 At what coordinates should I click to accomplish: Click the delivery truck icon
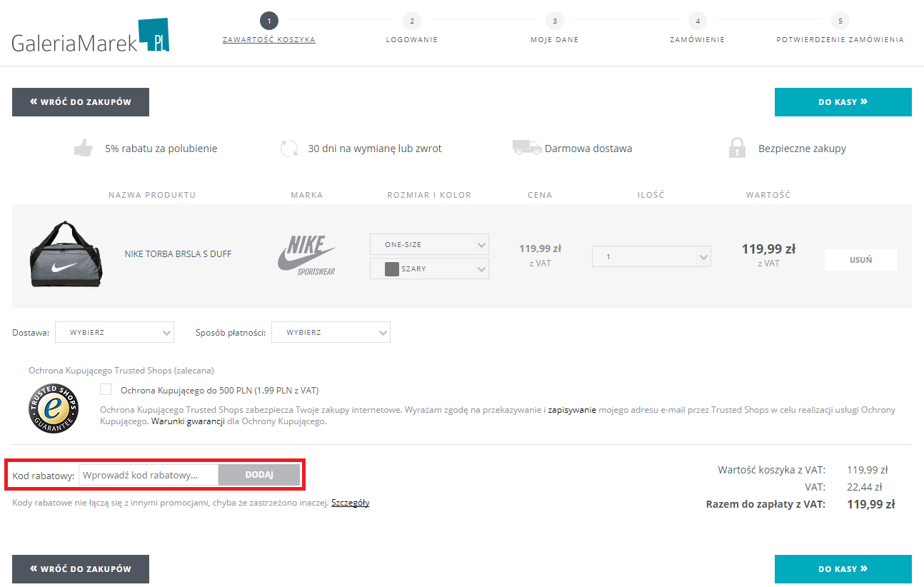527,148
